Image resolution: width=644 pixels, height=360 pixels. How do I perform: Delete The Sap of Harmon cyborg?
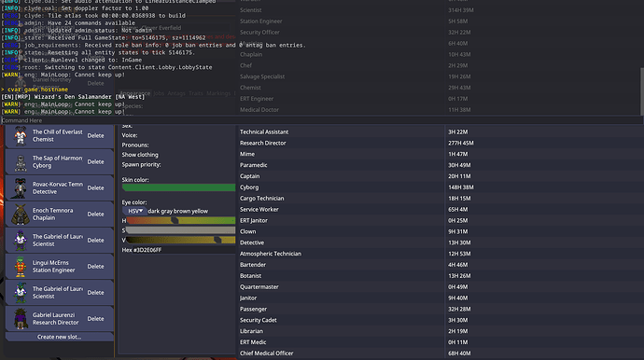point(95,162)
